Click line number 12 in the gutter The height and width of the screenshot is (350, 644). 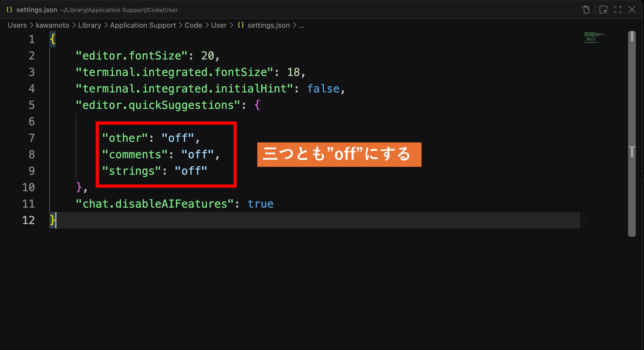29,220
